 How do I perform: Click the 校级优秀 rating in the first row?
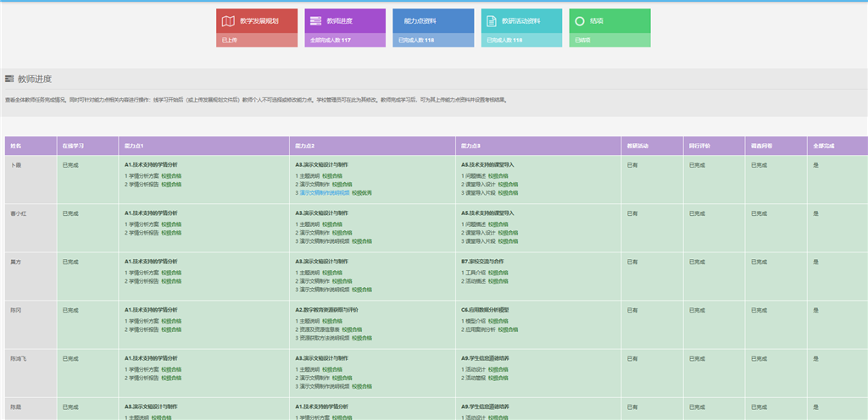(361, 193)
